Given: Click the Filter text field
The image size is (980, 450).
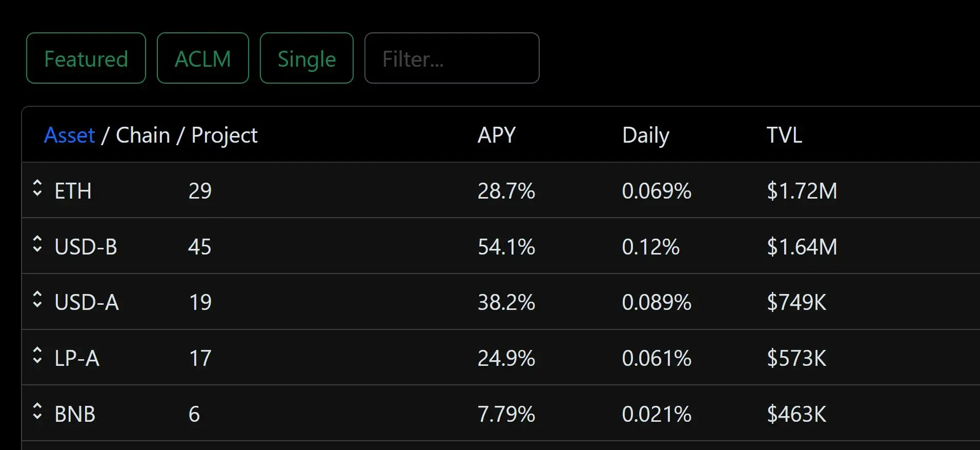Looking at the screenshot, I should click(x=452, y=58).
